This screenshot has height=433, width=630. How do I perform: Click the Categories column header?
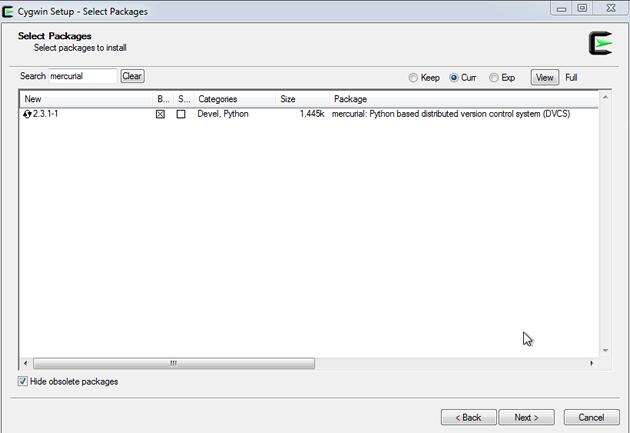(x=235, y=99)
